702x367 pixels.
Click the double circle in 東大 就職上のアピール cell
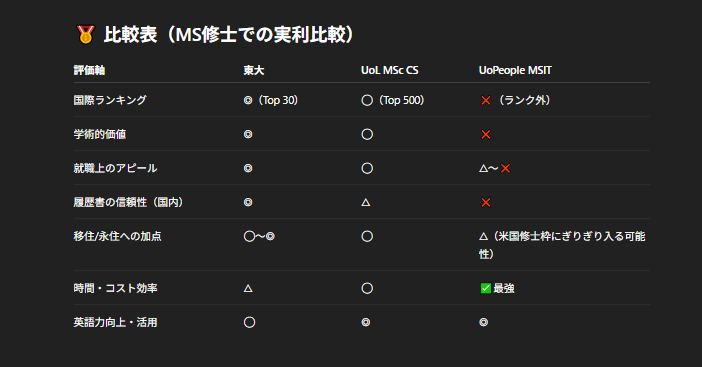[x=248, y=168]
